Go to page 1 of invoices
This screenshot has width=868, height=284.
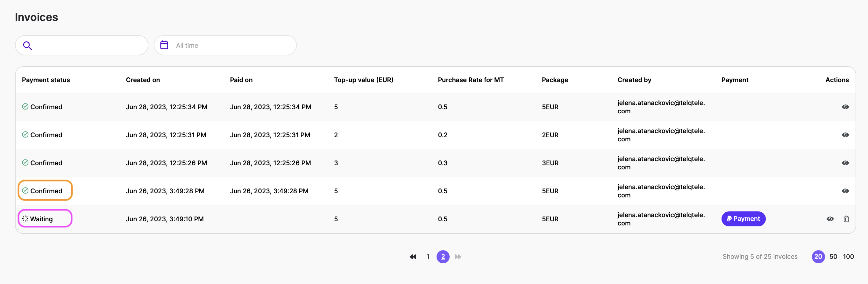pyautogui.click(x=428, y=257)
